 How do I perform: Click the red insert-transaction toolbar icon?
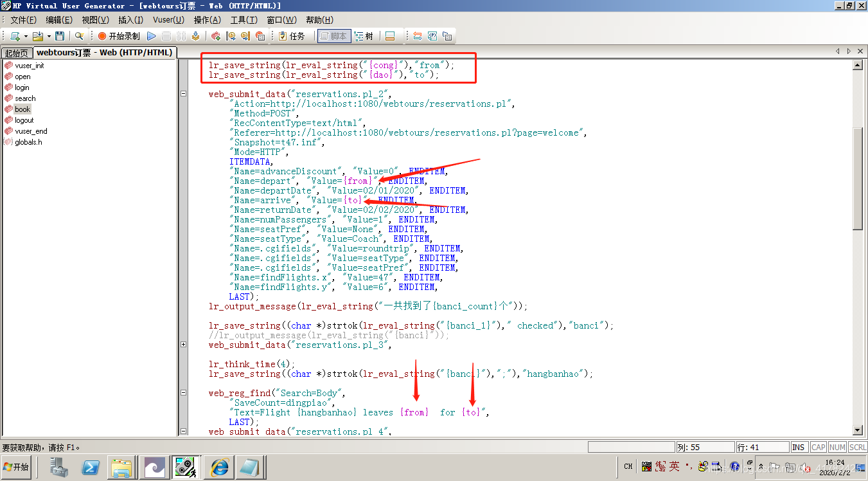(x=216, y=36)
